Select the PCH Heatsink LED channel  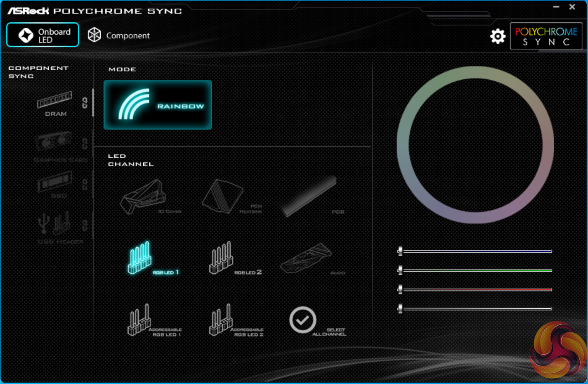pyautogui.click(x=231, y=197)
